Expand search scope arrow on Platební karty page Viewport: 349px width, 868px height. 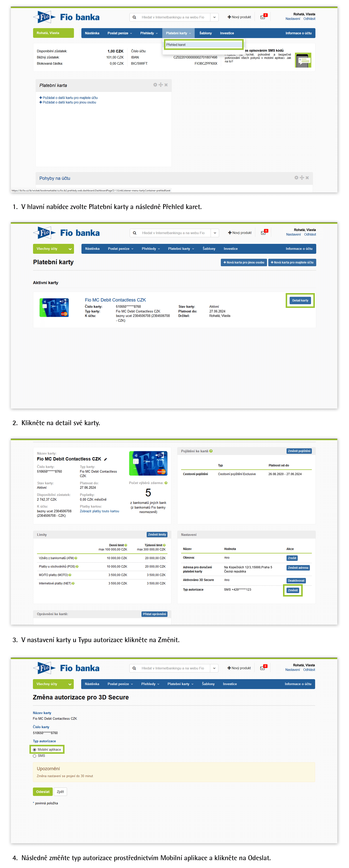[215, 233]
